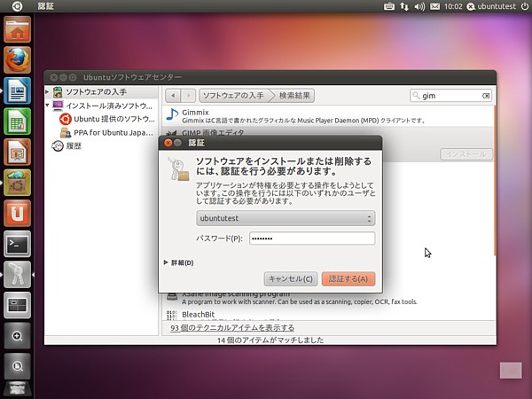The image size is (532, 399).
Task: Open the power session menu icon
Action: [x=525, y=6]
